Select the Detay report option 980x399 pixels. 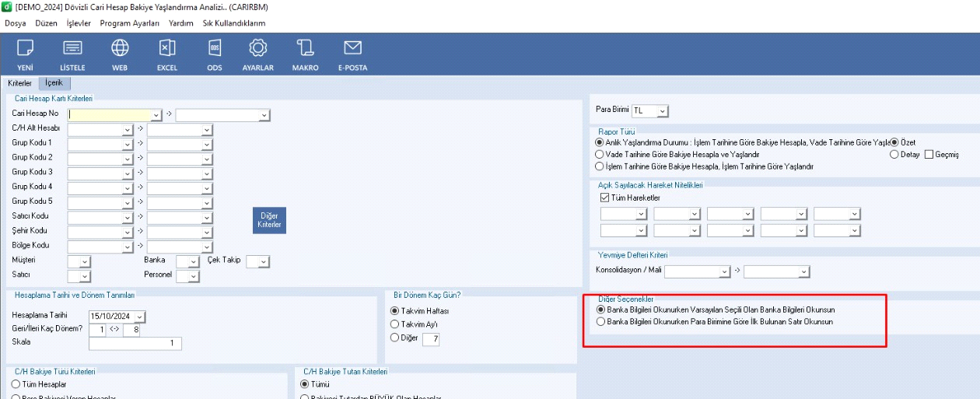(x=894, y=155)
